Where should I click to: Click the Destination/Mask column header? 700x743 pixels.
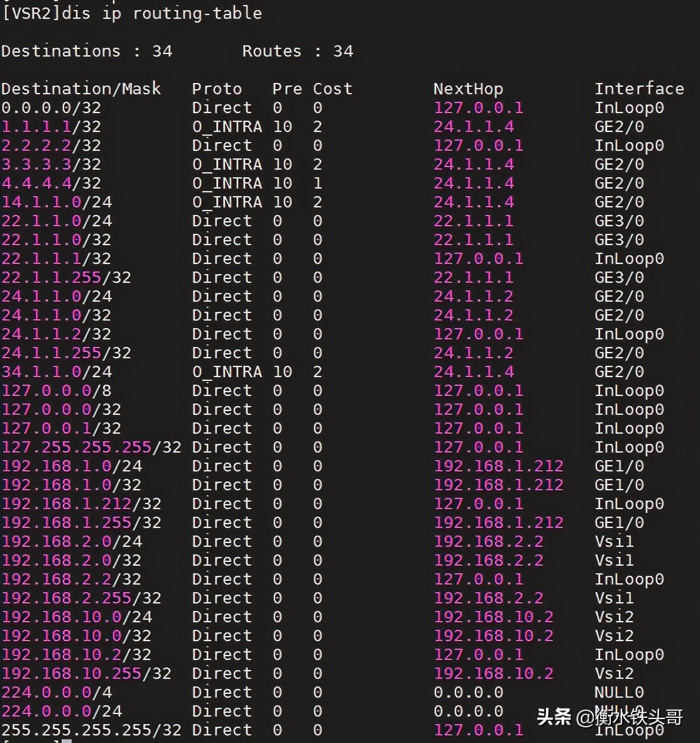point(81,89)
